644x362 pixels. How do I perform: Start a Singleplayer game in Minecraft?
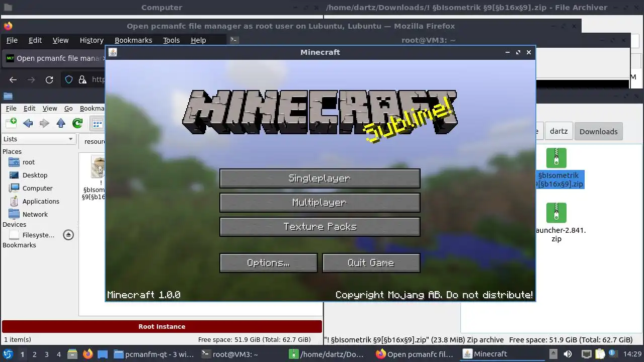click(319, 178)
